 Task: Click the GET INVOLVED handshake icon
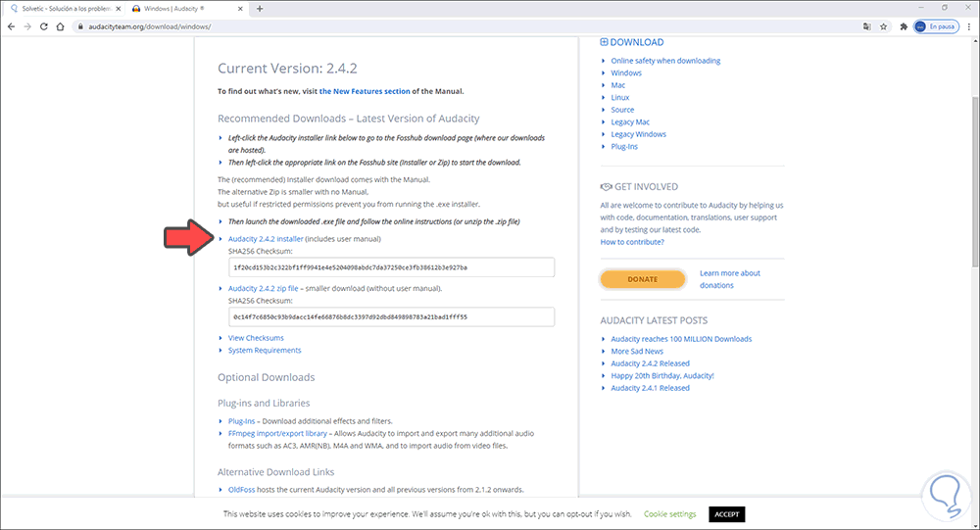pos(606,187)
